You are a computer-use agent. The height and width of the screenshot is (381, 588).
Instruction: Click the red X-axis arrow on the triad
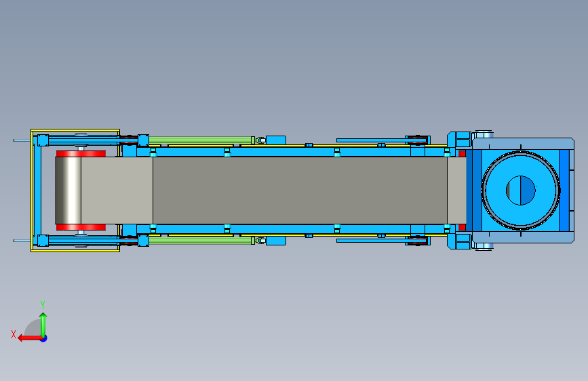29,338
